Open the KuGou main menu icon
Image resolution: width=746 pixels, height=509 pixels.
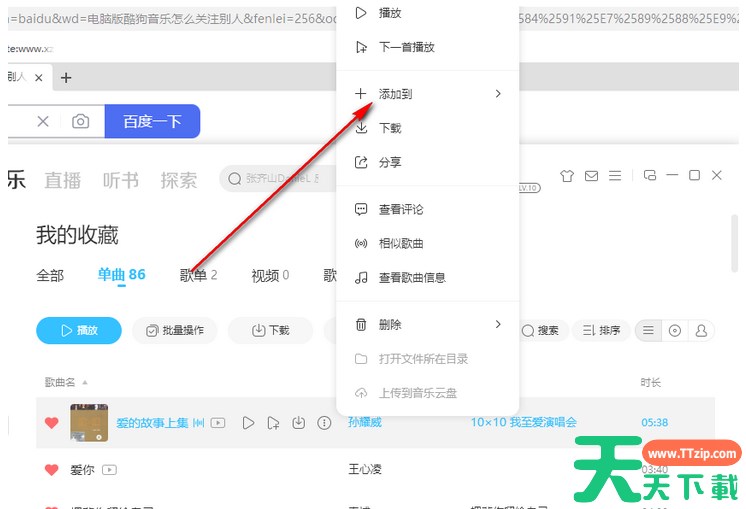(615, 176)
